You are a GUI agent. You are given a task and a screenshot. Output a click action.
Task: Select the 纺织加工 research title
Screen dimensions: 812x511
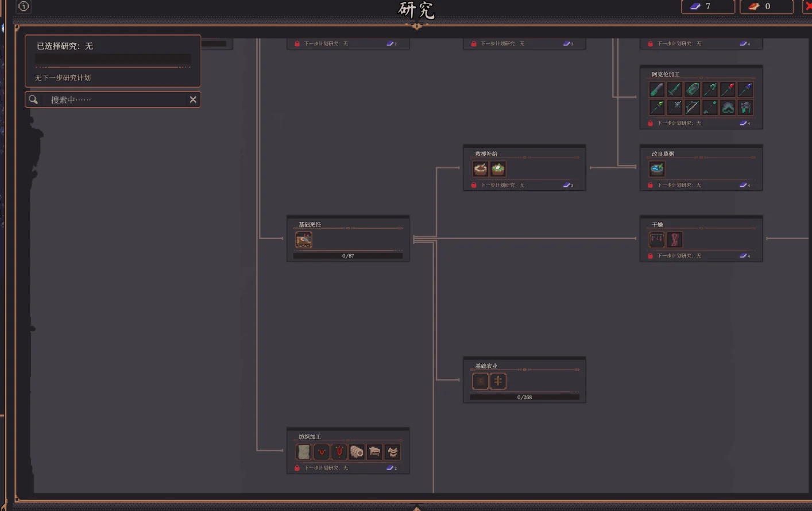(310, 437)
